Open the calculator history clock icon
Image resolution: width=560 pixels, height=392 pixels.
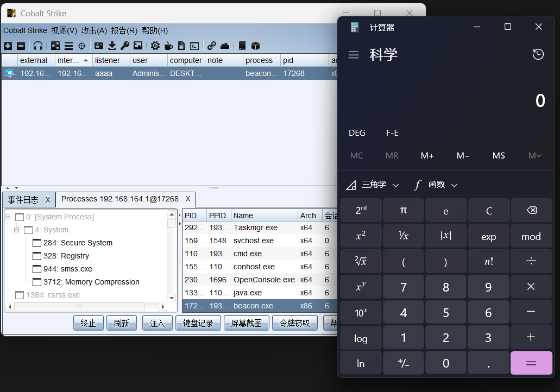tap(538, 54)
